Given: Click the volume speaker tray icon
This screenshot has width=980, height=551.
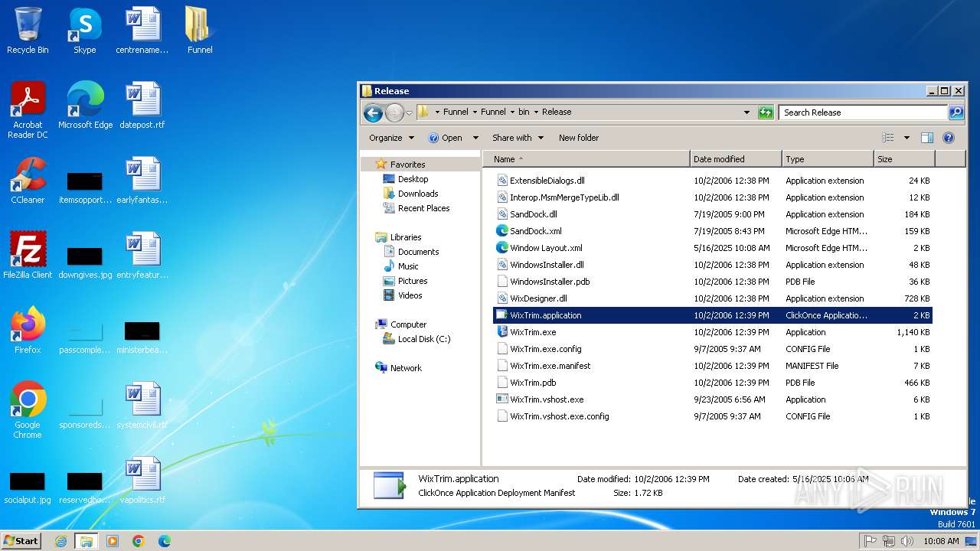Looking at the screenshot, I should pos(907,541).
